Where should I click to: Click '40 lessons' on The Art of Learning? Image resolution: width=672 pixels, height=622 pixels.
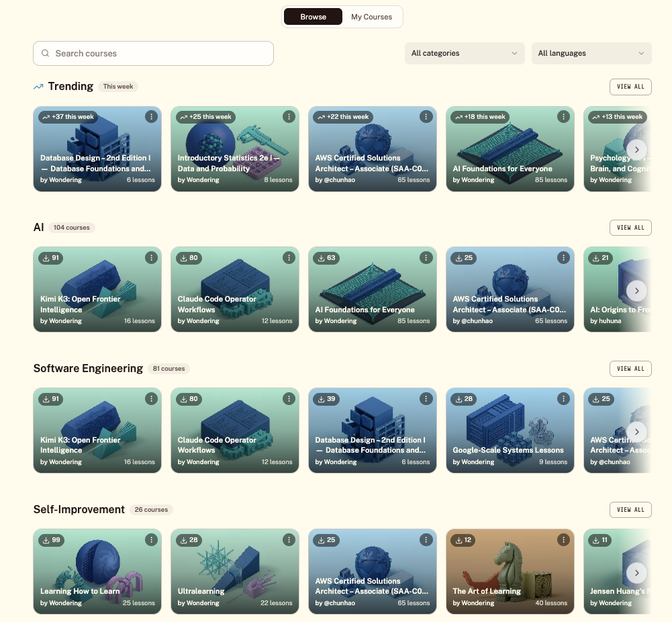(551, 603)
